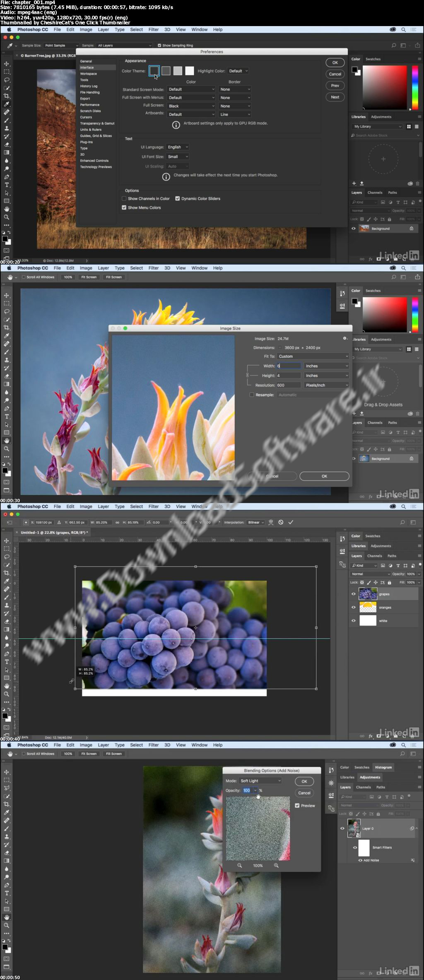Open Standard Screen Mode color dropdown
The height and width of the screenshot is (980, 424).
[191, 89]
